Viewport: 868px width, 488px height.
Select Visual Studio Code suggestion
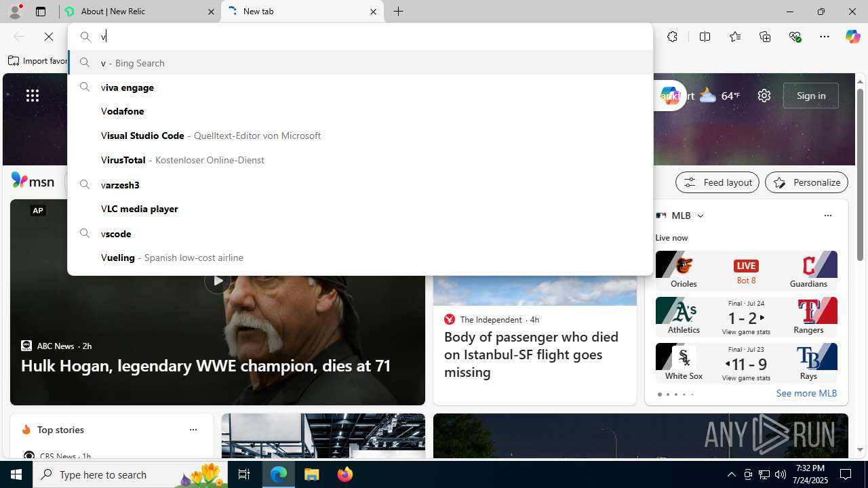pos(360,136)
